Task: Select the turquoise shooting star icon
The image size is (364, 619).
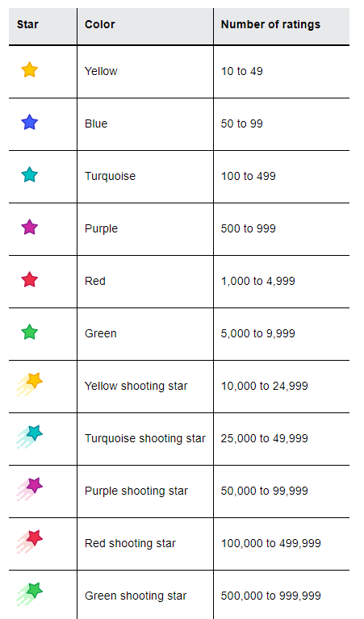Action: tap(30, 437)
